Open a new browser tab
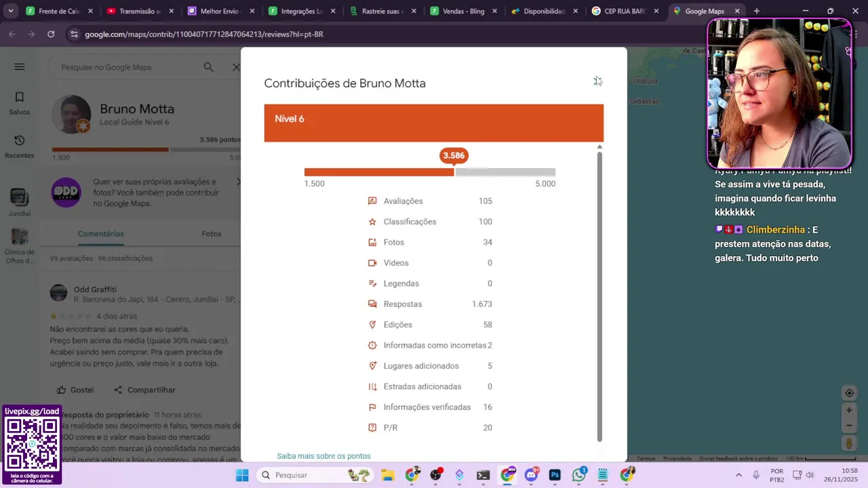 pyautogui.click(x=757, y=11)
